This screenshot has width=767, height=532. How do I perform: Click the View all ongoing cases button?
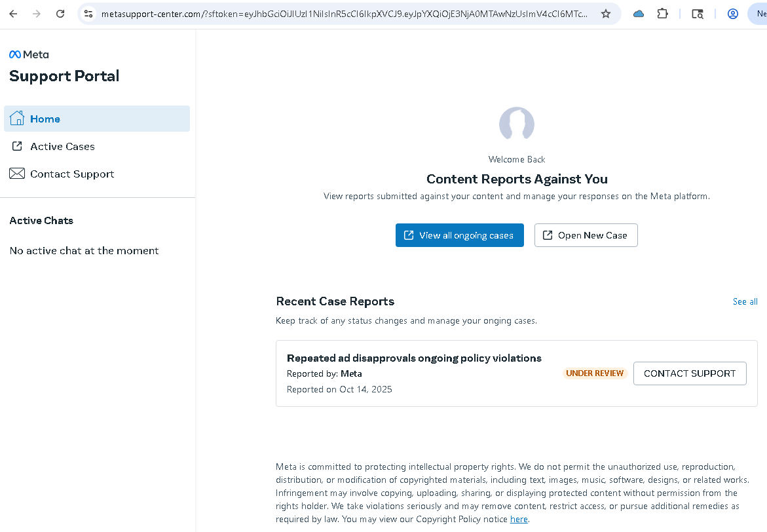coord(459,235)
